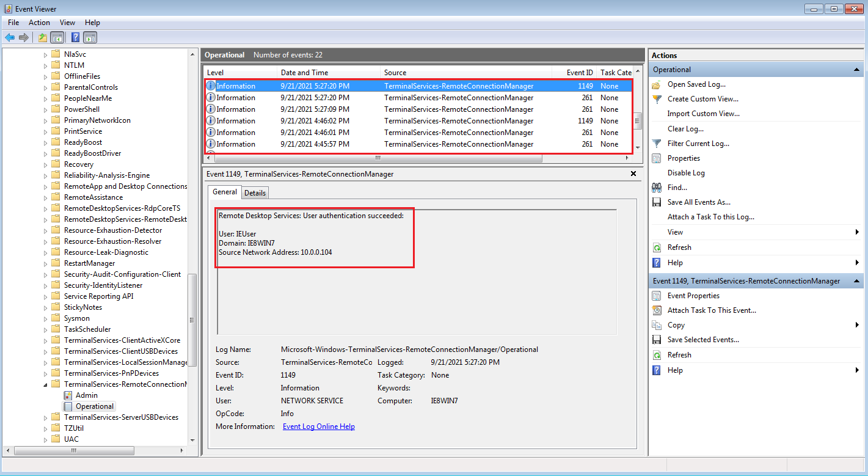Viewport: 868px width, 476px height.
Task: Click Disable Log action
Action: (686, 173)
